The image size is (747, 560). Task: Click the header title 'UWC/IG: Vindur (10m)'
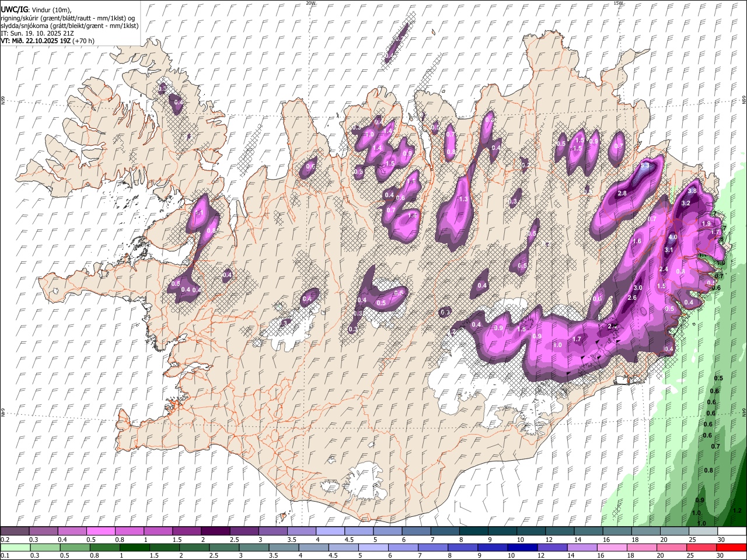coord(36,10)
